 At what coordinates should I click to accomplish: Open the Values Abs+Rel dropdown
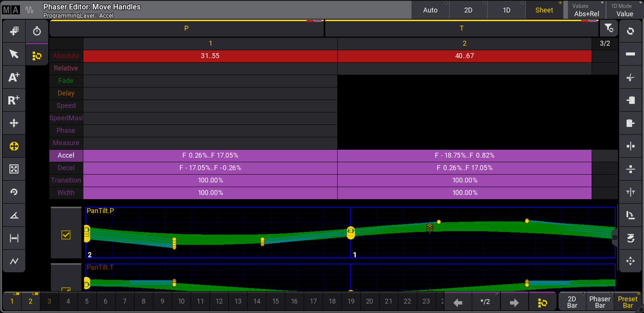coord(586,10)
